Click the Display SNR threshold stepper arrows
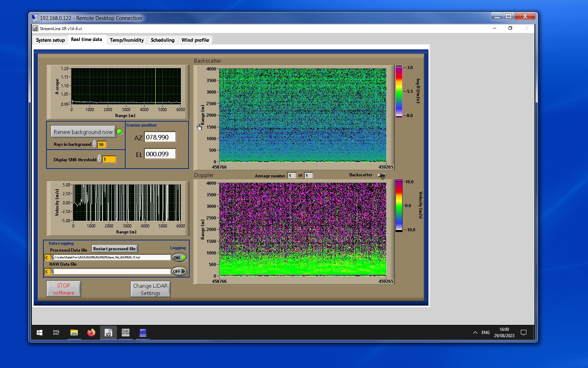The height and width of the screenshot is (368, 588). (x=100, y=159)
